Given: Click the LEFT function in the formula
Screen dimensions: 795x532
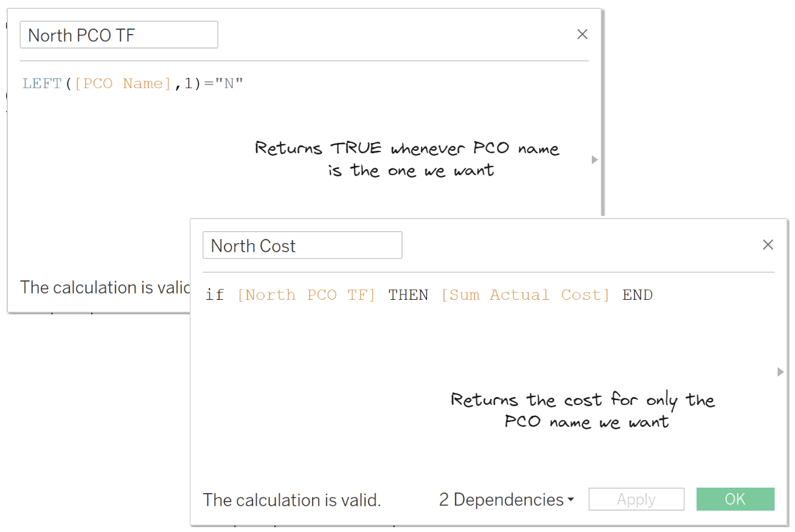Looking at the screenshot, I should 42,84.
